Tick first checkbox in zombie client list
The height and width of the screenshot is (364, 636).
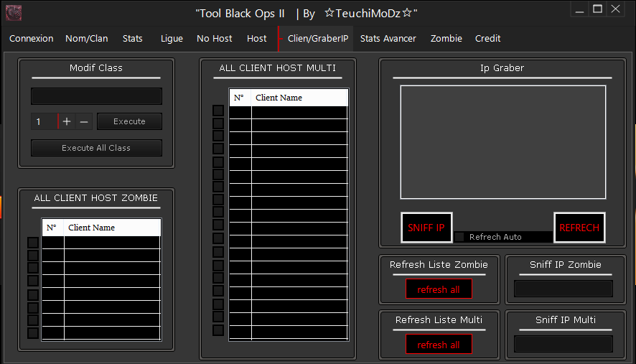(x=33, y=243)
